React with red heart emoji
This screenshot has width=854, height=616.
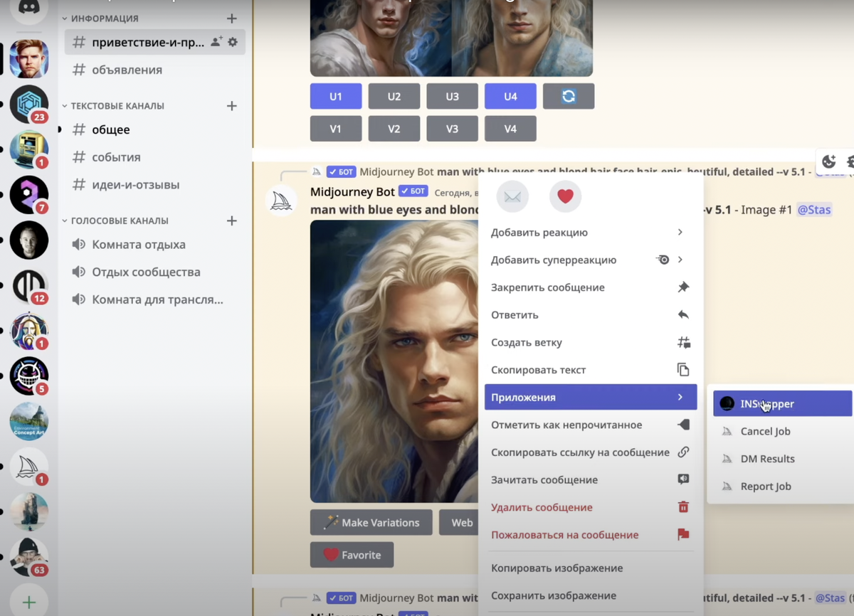566,196
